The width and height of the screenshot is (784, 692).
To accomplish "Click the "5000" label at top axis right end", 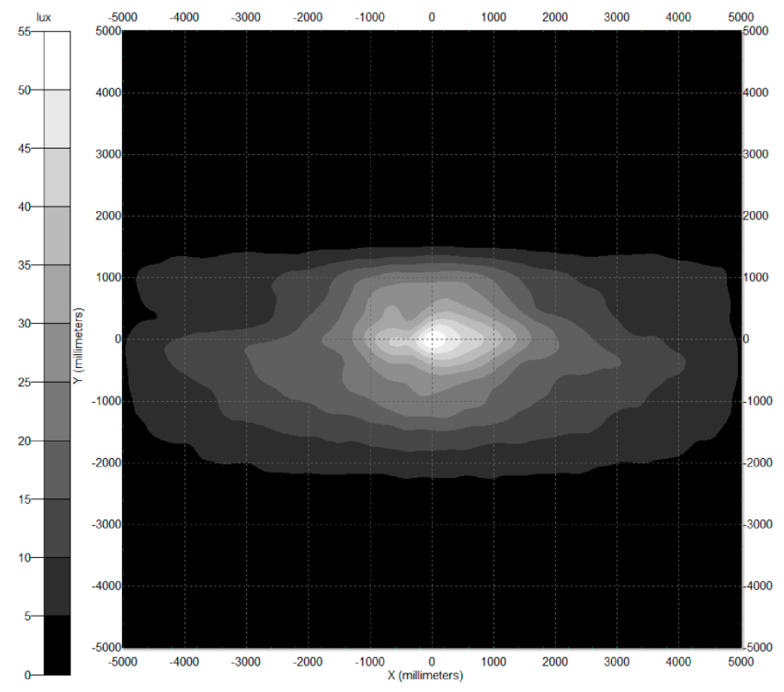I will click(741, 17).
